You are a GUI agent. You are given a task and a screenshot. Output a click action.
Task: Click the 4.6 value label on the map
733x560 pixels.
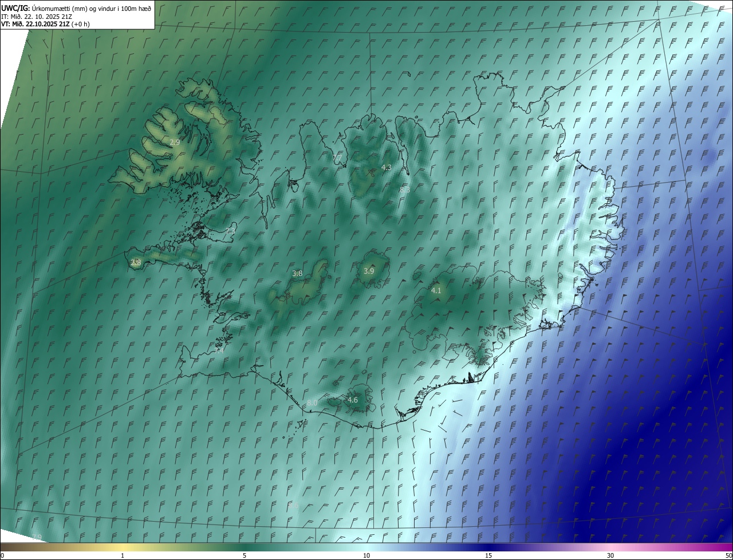353,400
